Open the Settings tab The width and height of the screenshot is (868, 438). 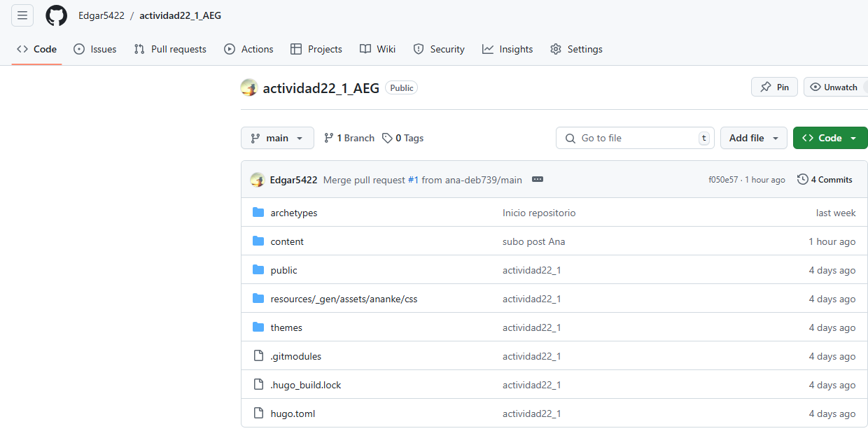tap(576, 49)
